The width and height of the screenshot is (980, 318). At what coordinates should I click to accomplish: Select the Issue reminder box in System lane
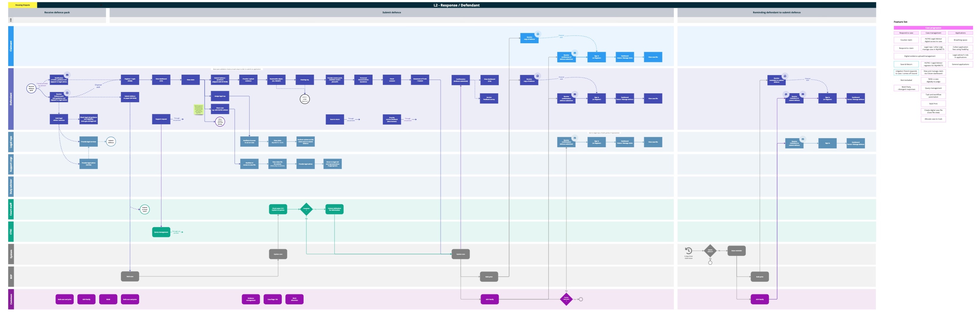(x=737, y=251)
